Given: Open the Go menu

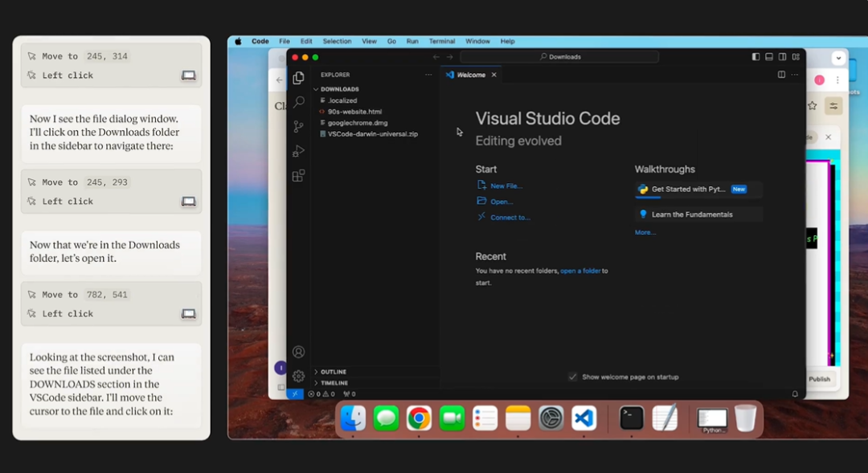Looking at the screenshot, I should click(391, 42).
